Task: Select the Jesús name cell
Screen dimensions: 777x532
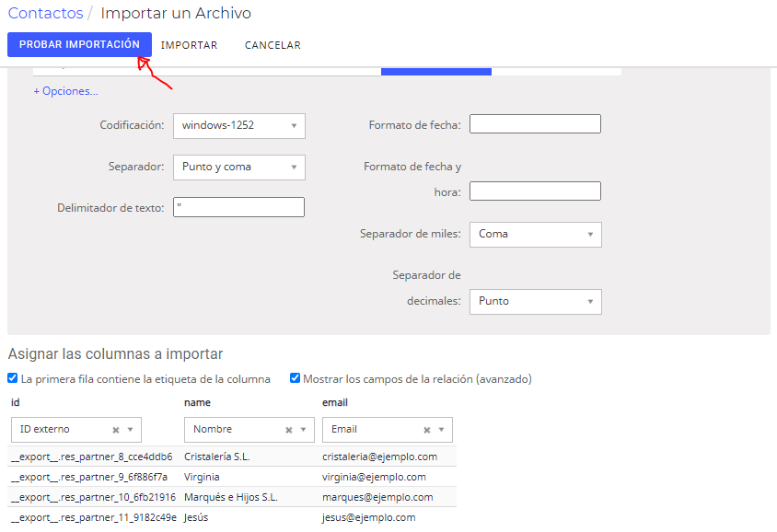Action: point(196,517)
